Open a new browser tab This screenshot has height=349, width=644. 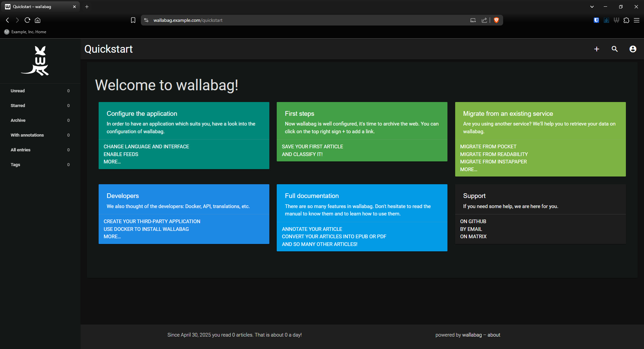pyautogui.click(x=87, y=7)
